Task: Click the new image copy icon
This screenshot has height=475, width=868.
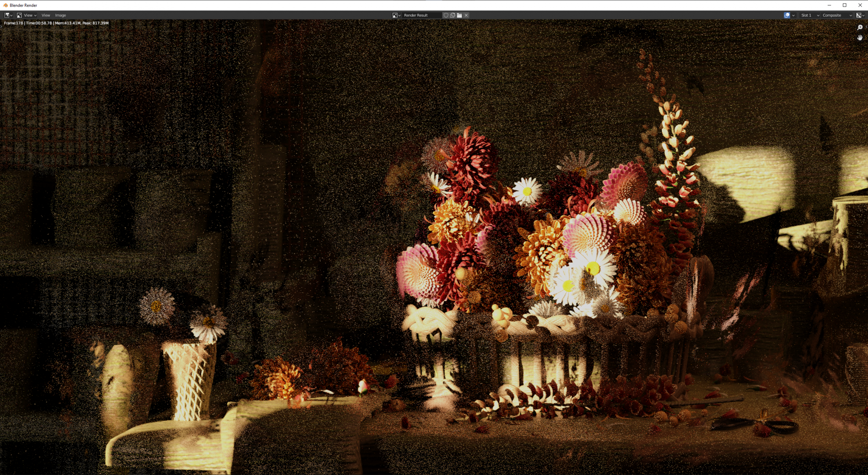Action: [x=453, y=15]
